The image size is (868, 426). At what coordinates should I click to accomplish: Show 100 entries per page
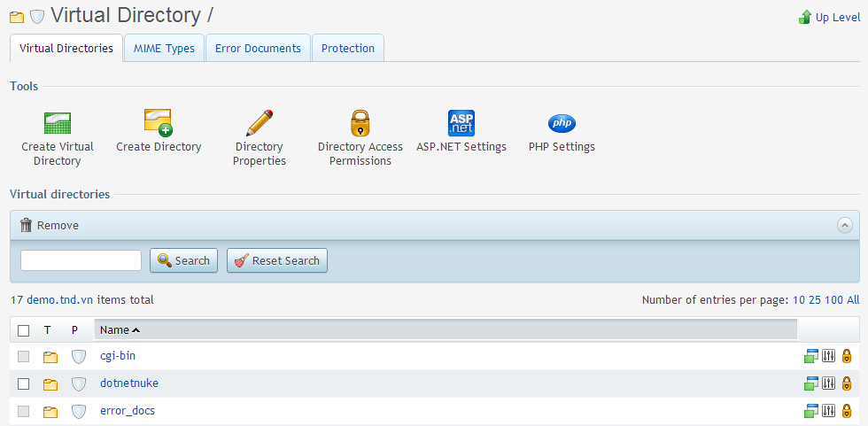[834, 300]
